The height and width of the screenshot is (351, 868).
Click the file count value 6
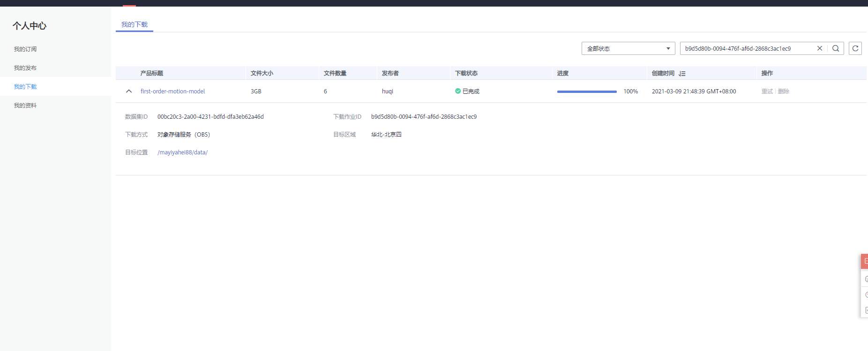tap(325, 91)
